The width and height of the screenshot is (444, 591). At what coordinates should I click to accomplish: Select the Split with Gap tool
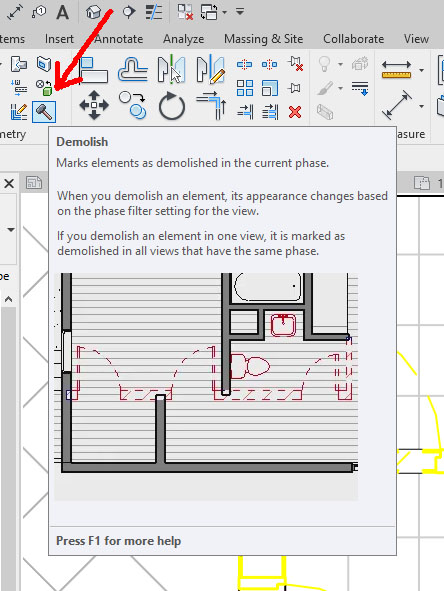269,64
